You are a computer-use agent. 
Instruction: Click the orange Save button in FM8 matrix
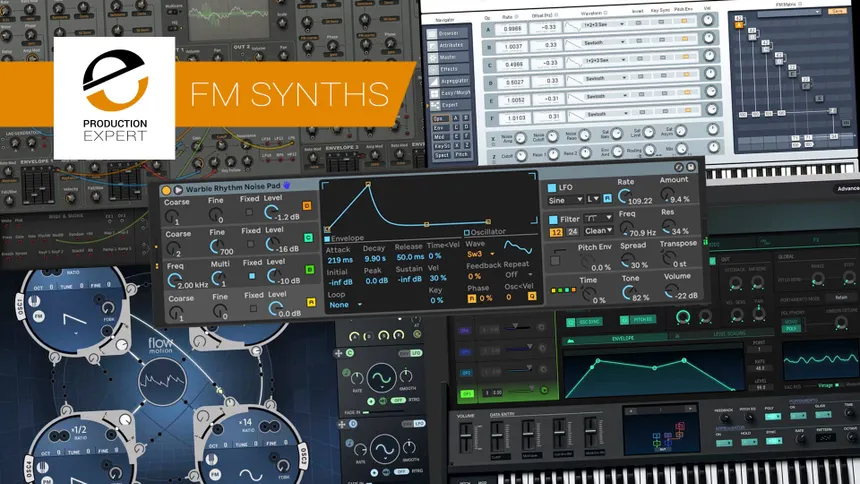pyautogui.click(x=837, y=11)
